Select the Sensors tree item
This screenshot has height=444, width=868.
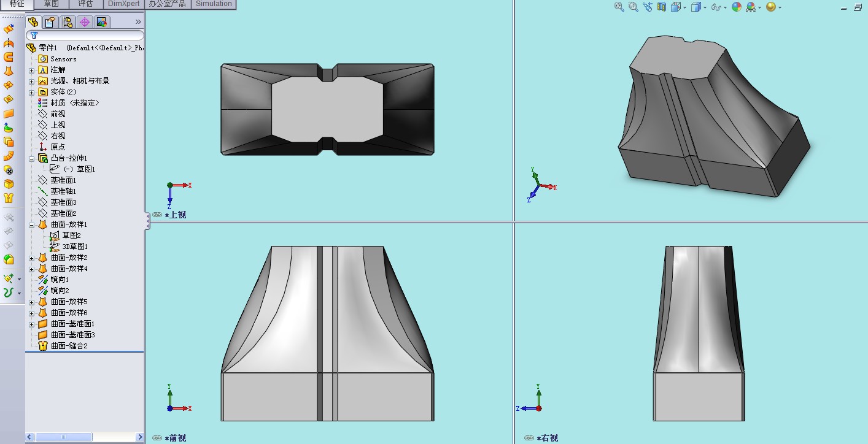pos(58,59)
